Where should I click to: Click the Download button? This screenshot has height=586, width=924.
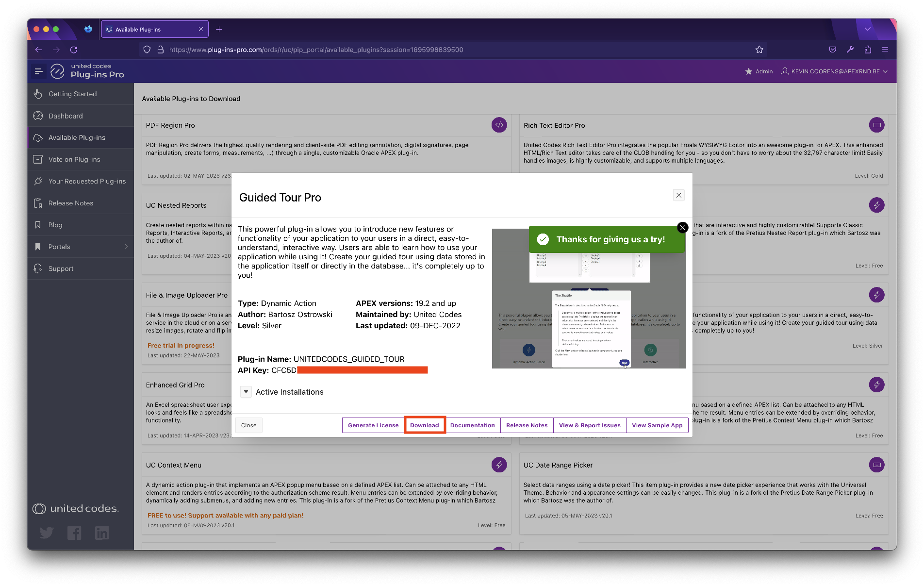coord(425,425)
